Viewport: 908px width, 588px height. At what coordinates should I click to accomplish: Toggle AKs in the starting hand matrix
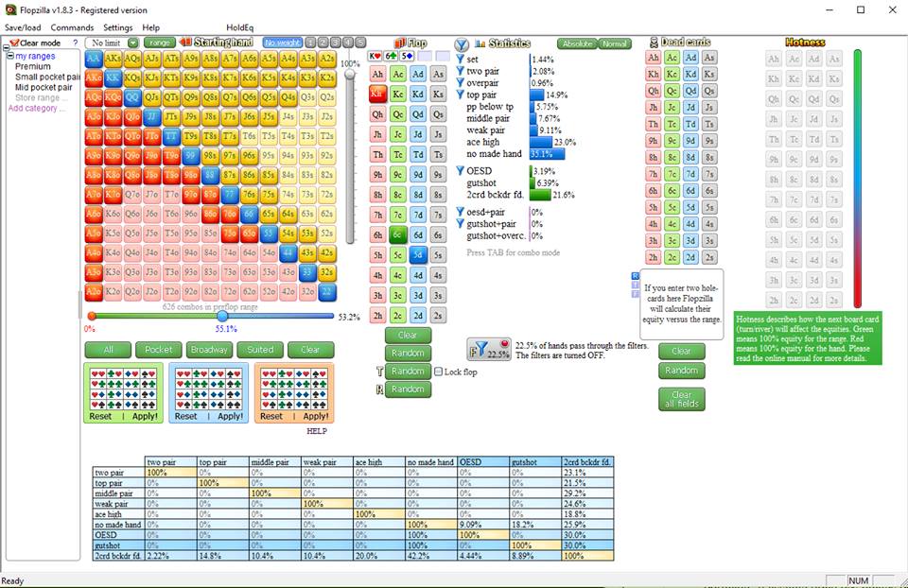[113, 59]
